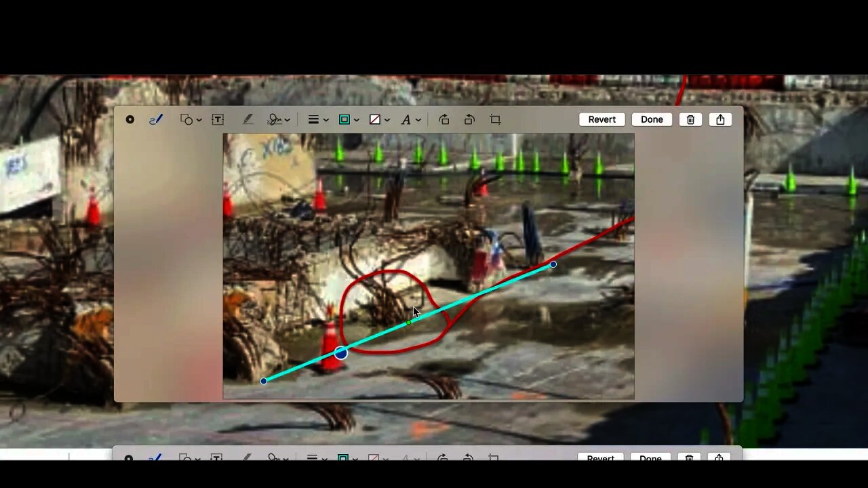868x488 pixels.
Task: Click the dimmed Highlight marker tool
Action: pyautogui.click(x=248, y=119)
